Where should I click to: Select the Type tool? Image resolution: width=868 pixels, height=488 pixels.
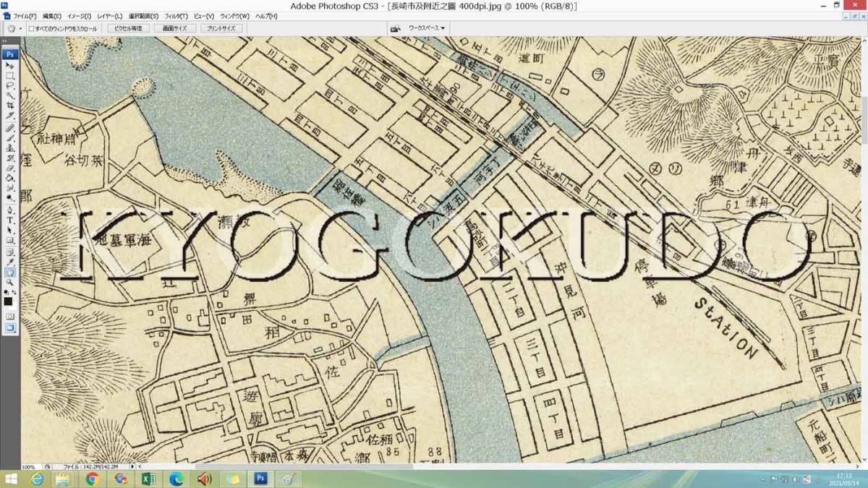(11, 221)
